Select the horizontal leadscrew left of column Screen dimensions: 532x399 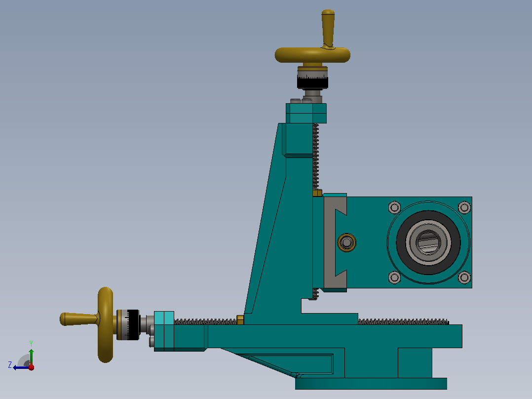coord(205,321)
